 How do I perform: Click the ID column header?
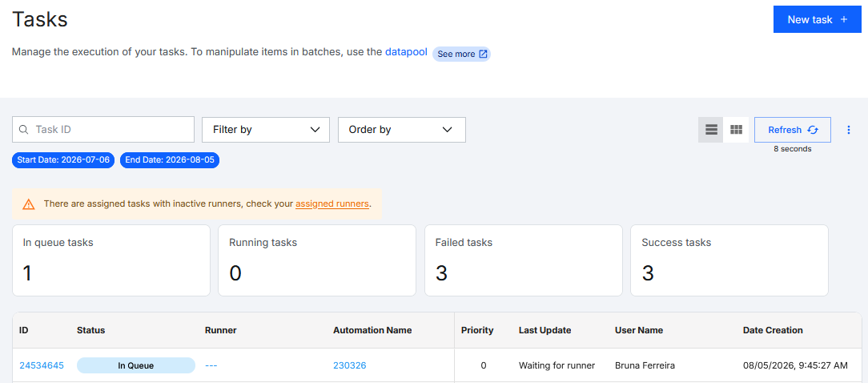tap(24, 330)
